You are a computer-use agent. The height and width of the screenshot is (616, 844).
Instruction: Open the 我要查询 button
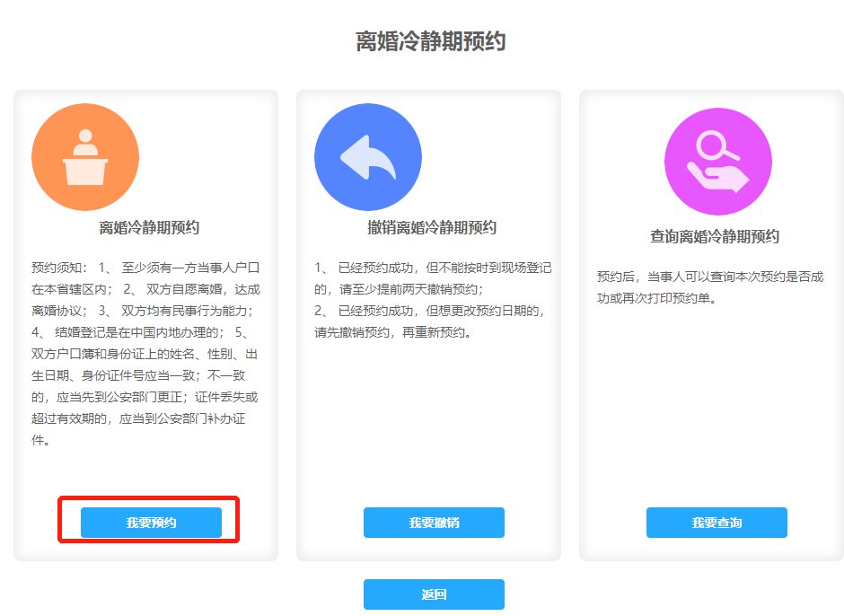(x=717, y=523)
